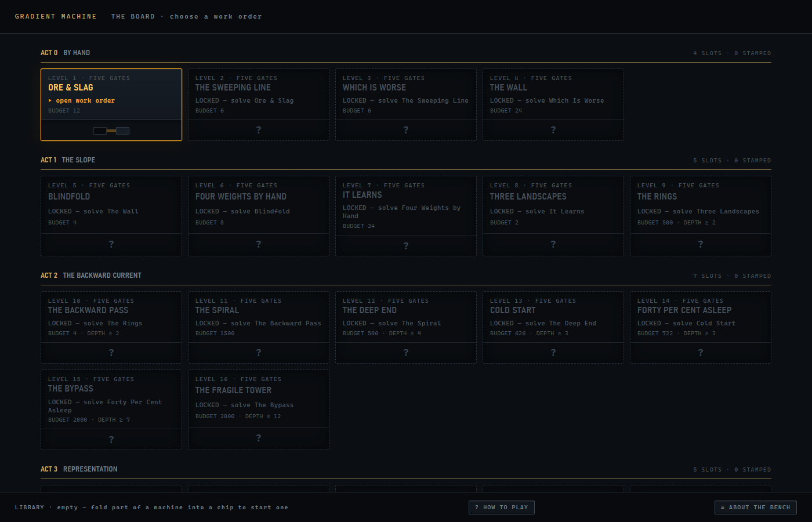Open the Ore & Slag machine thumbnail

pyautogui.click(x=111, y=130)
